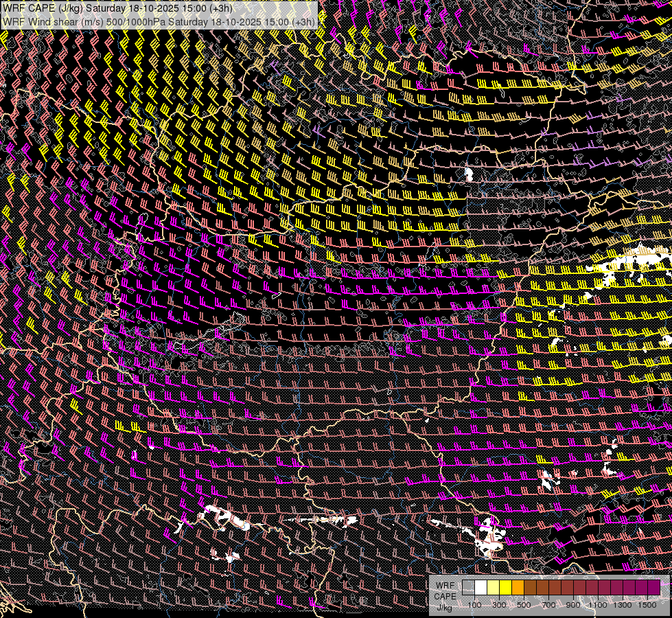Image resolution: width=672 pixels, height=618 pixels.
Task: Click the legend value 100
Action: (474, 605)
